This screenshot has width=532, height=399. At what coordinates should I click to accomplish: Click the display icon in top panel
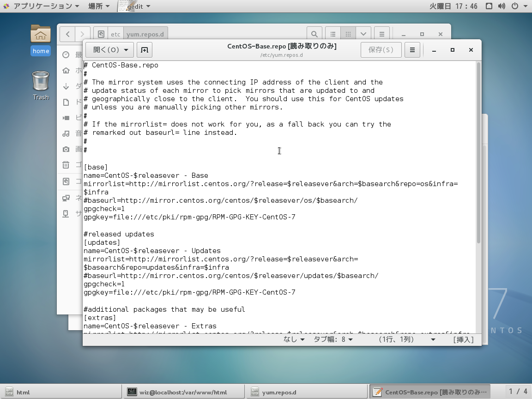tap(489, 6)
